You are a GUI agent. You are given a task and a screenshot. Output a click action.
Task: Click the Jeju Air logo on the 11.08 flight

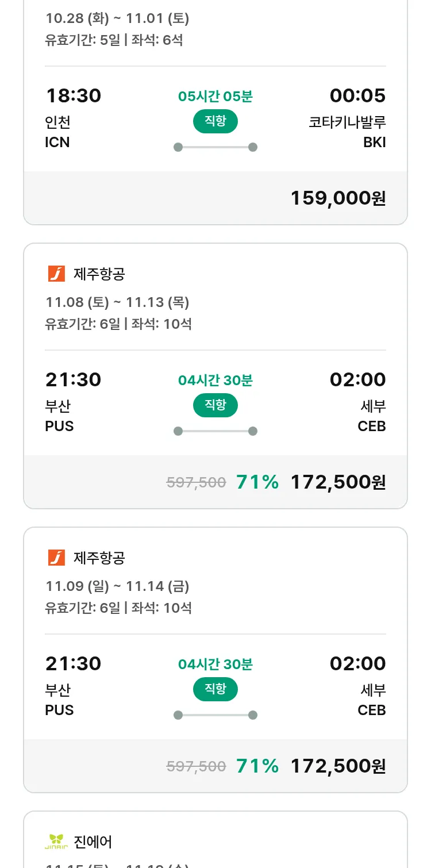[x=56, y=274]
